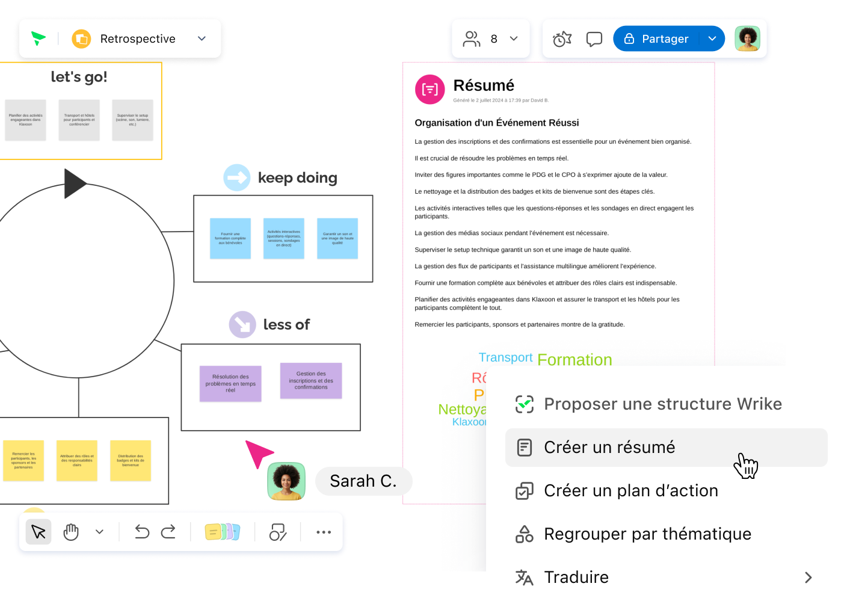The image size is (847, 616).
Task: Select yellow note Attribuer des rôles
Action: coord(77,460)
